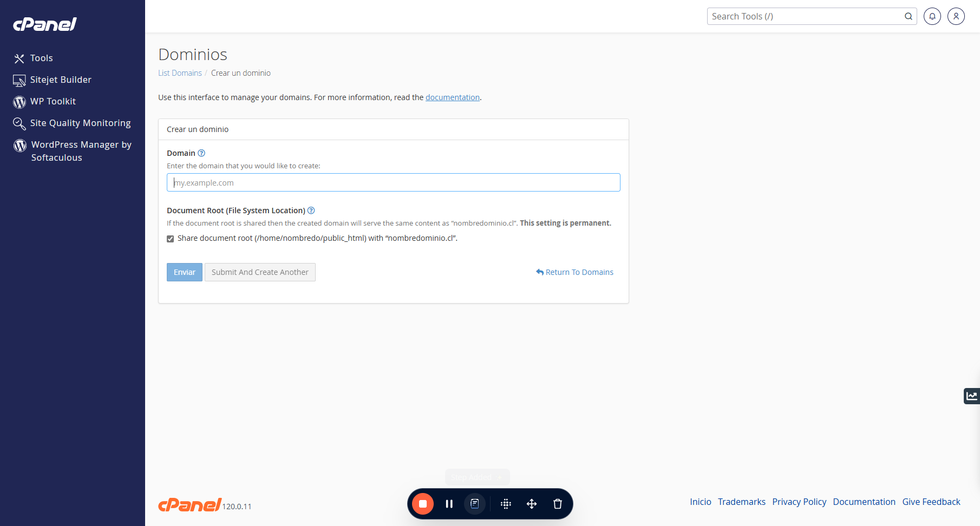Click the Domain help question icon

click(201, 153)
